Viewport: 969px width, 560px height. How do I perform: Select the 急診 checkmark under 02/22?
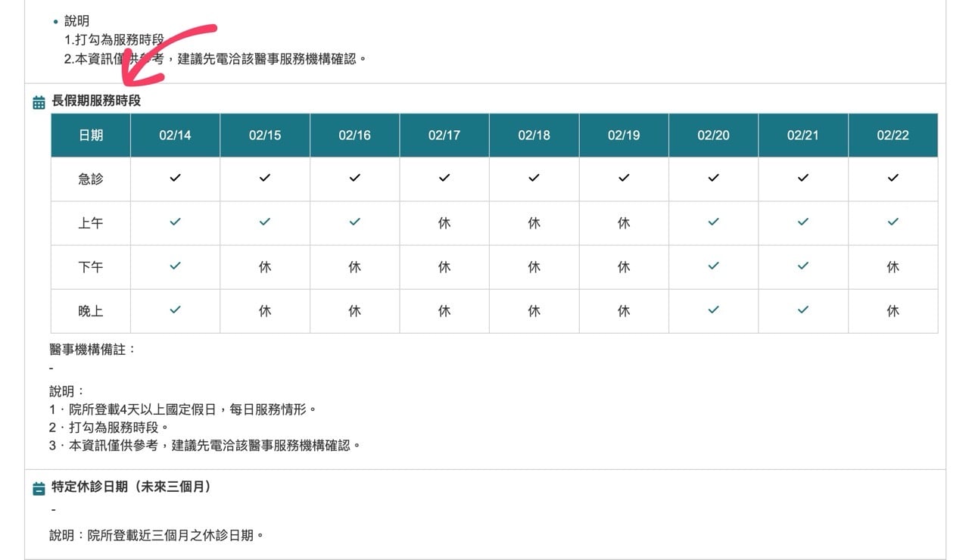892,179
